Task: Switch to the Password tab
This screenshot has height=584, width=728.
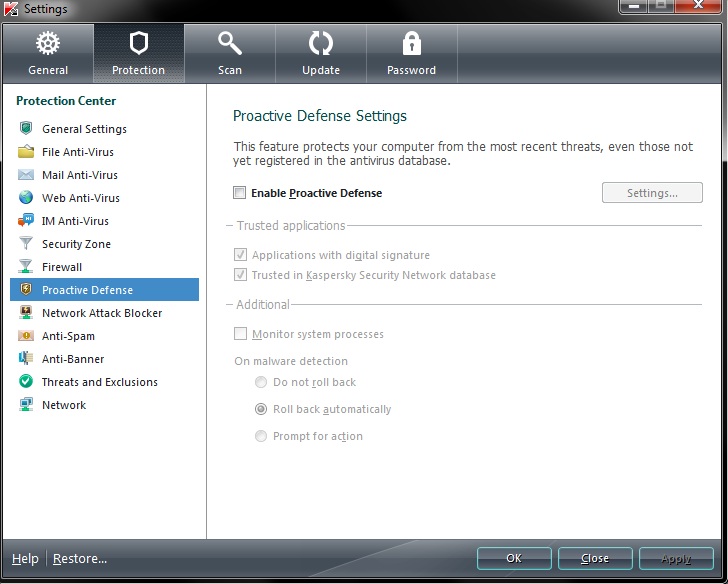Action: (411, 52)
